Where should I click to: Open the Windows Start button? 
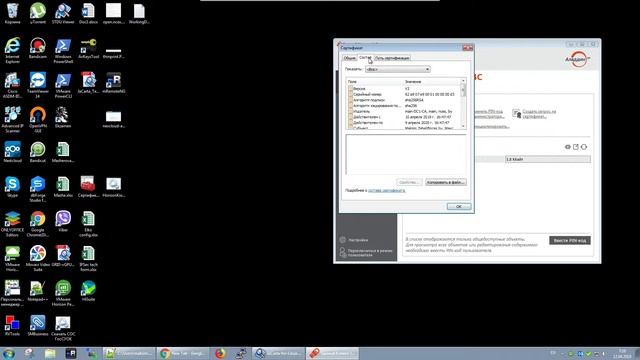coord(8,353)
